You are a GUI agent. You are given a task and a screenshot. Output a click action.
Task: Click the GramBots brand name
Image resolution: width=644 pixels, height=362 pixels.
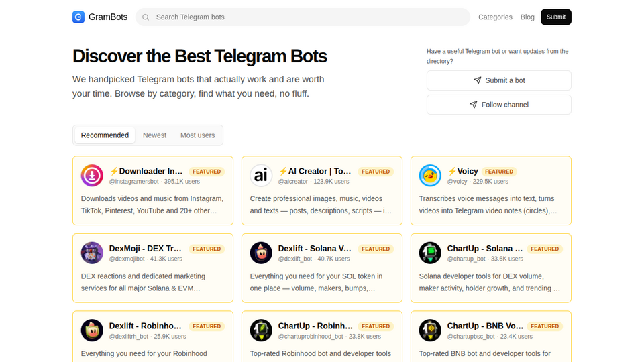(x=108, y=17)
